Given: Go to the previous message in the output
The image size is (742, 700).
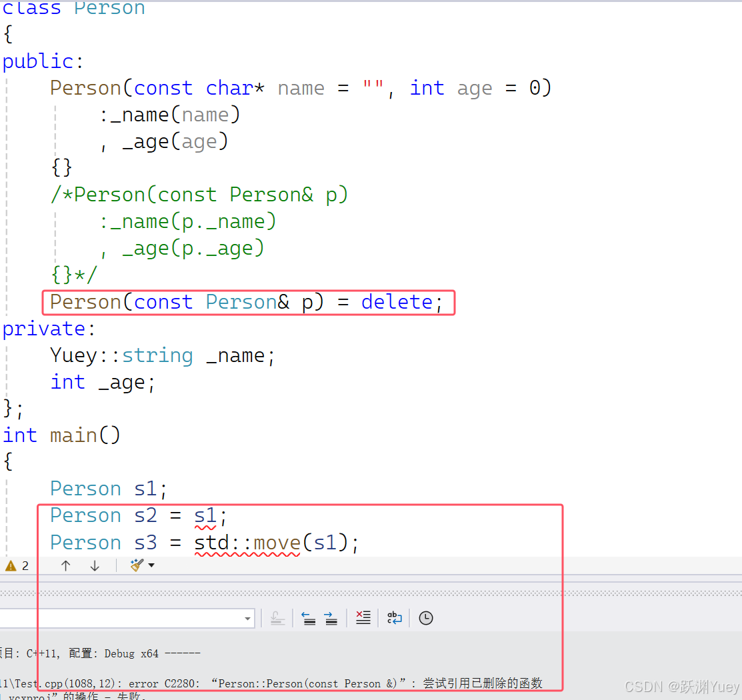Looking at the screenshot, I should tap(309, 618).
